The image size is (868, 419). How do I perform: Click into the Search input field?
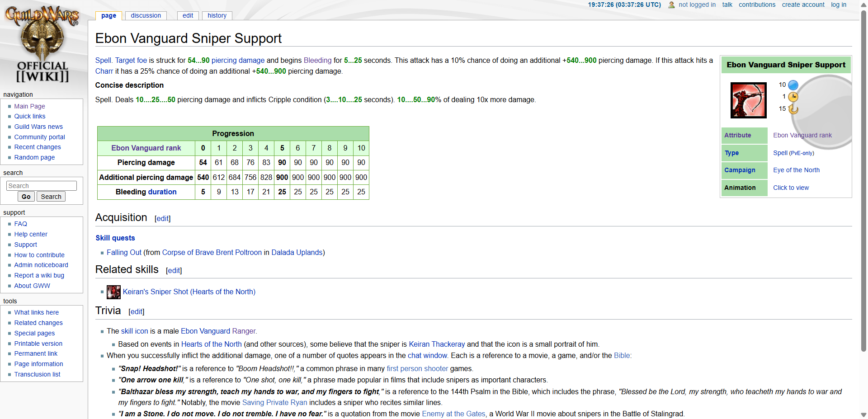click(x=42, y=186)
